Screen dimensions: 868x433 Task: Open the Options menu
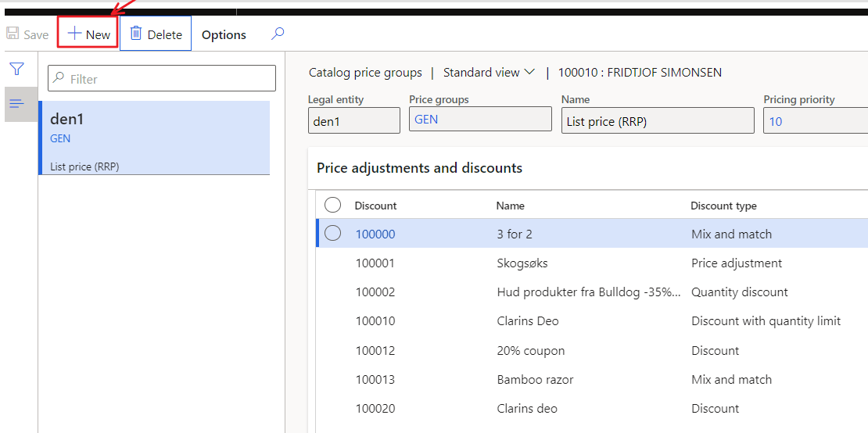(224, 34)
